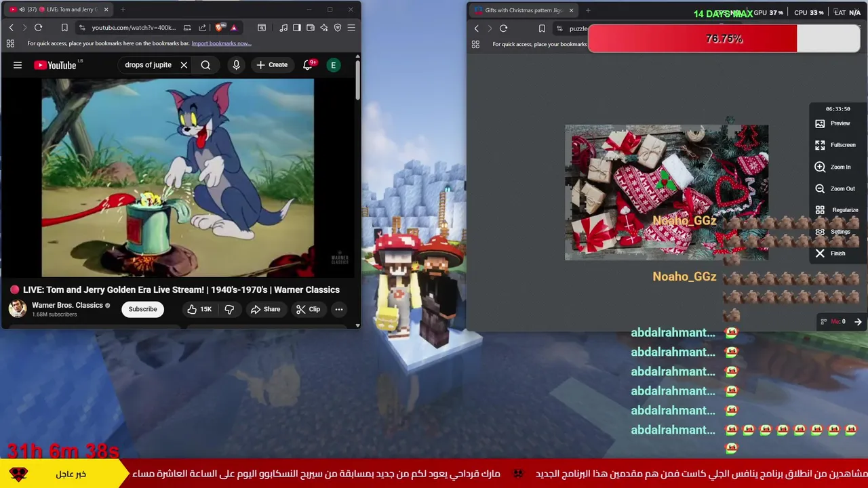Open puzzle Settings

tap(833, 232)
